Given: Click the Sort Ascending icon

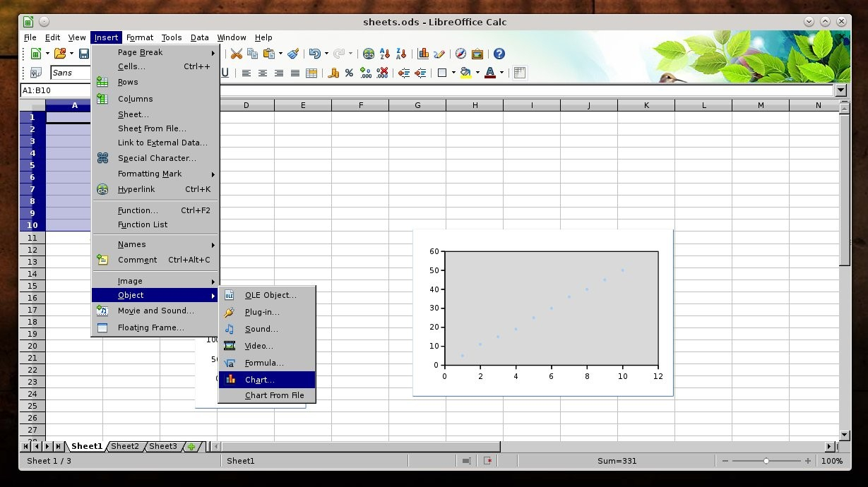Looking at the screenshot, I should [385, 54].
